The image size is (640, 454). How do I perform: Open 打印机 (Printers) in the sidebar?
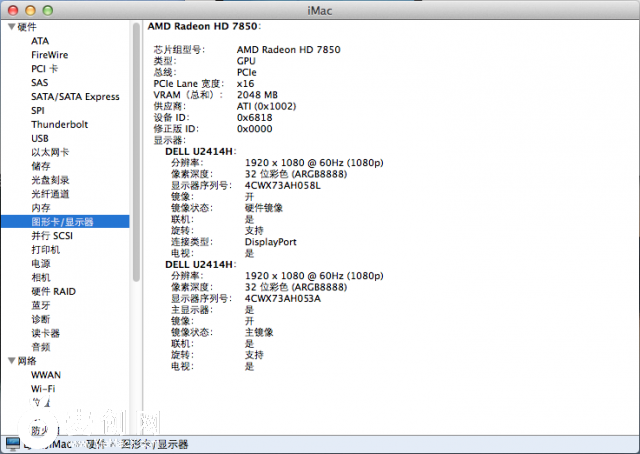click(x=45, y=249)
